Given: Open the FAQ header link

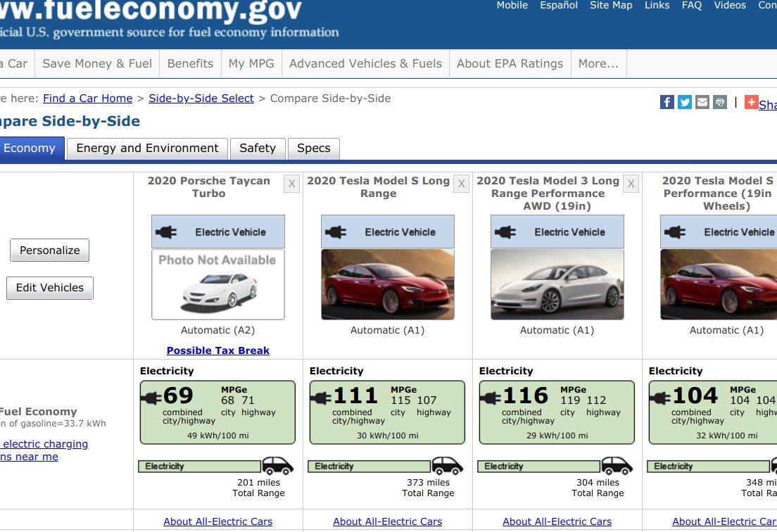Looking at the screenshot, I should [x=692, y=6].
